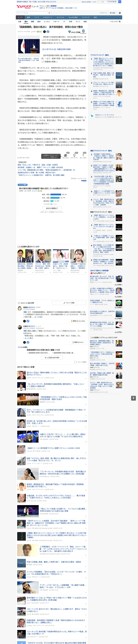Viewport: 138px width, 644px height.
Task: Click あなたの意見は? poll button
Action: coord(52,208)
